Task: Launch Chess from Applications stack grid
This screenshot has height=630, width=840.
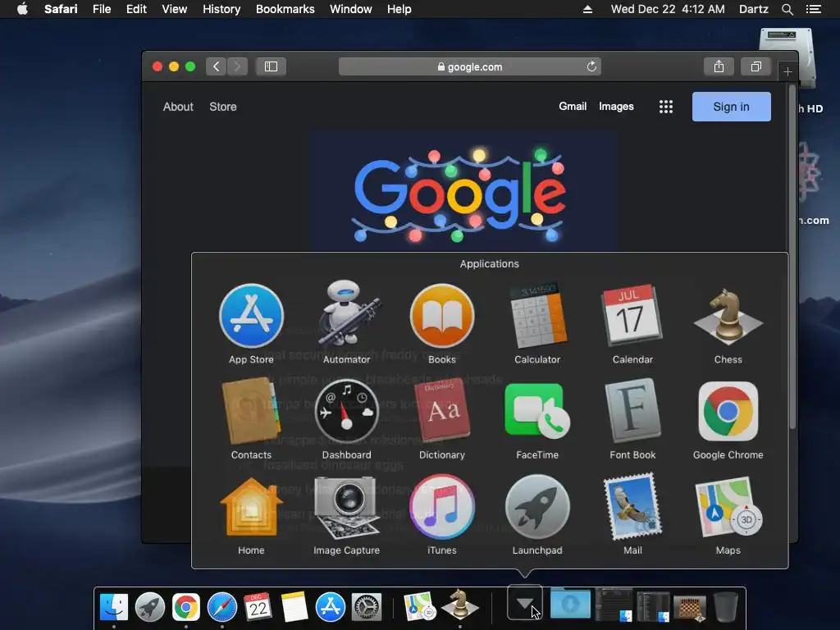Action: coord(728,316)
